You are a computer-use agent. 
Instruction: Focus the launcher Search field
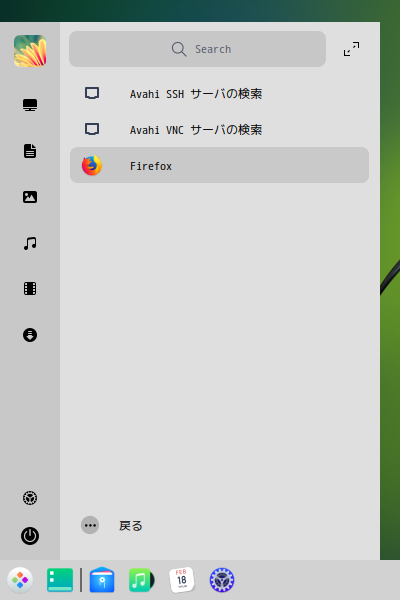(197, 49)
